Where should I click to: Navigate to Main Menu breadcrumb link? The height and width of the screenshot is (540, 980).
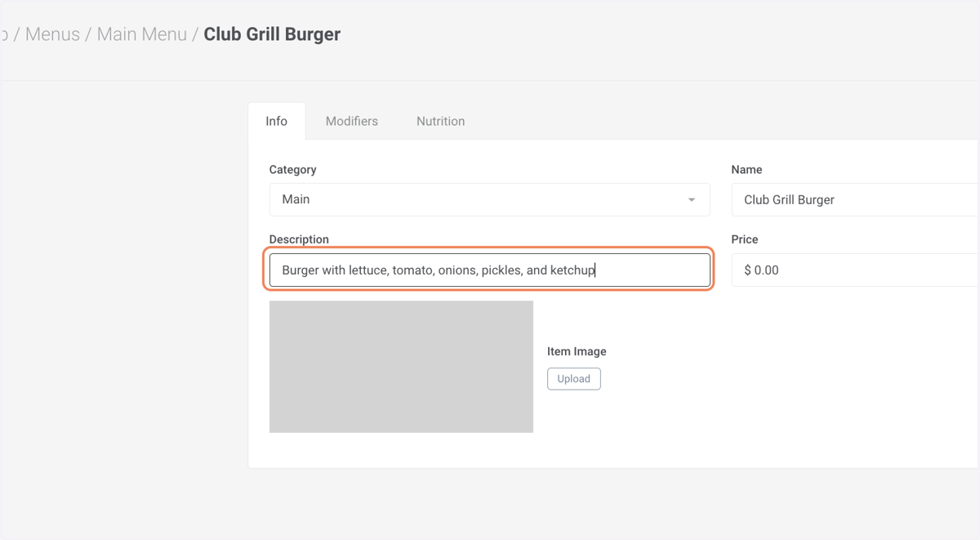[142, 34]
